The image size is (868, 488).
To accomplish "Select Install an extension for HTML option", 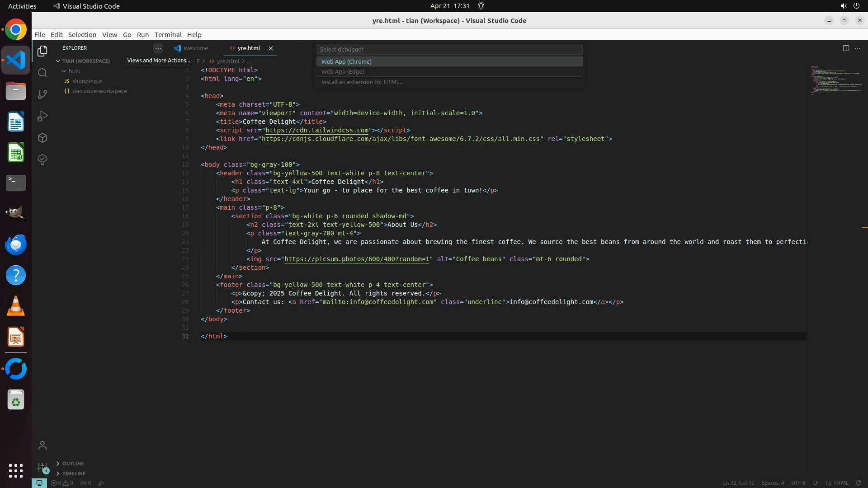I will (x=362, y=82).
